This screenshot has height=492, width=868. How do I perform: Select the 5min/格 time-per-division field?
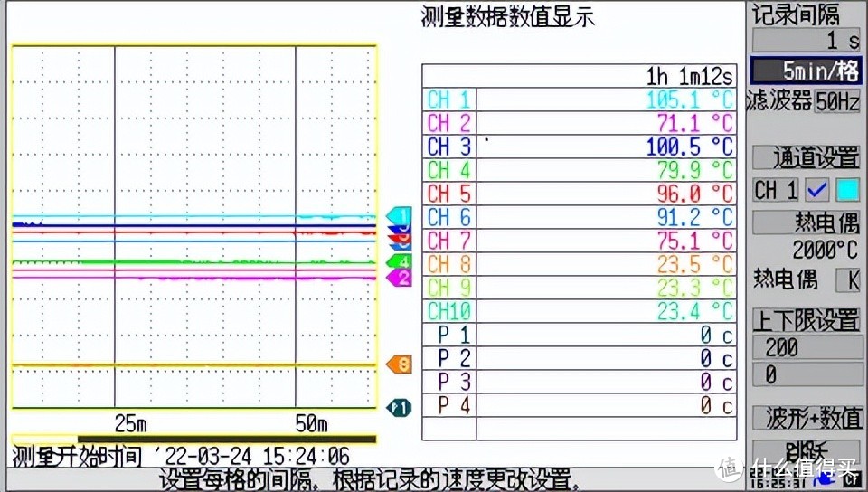coord(806,71)
